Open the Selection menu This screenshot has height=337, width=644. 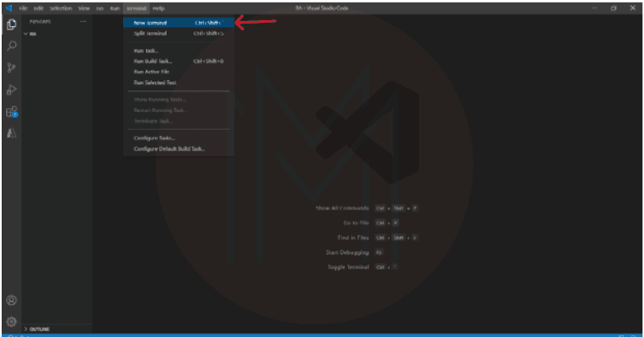coord(61,8)
